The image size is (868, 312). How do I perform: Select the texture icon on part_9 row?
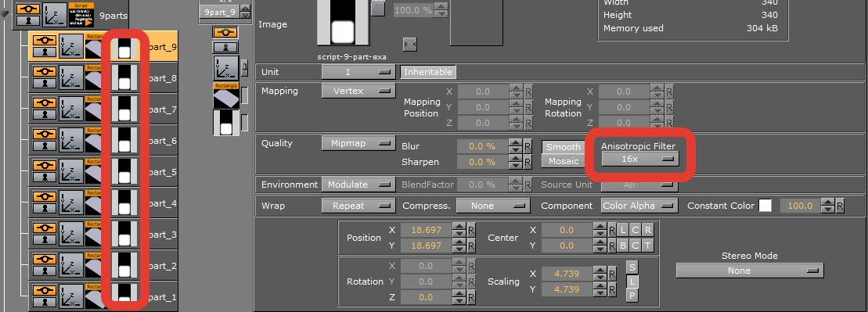pos(124,47)
